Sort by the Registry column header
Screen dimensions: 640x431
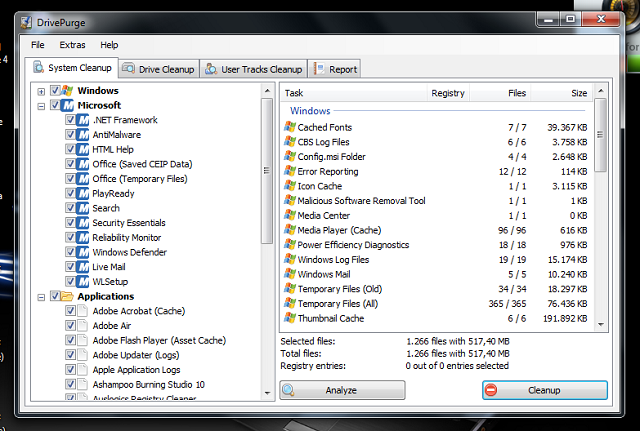[x=448, y=93]
